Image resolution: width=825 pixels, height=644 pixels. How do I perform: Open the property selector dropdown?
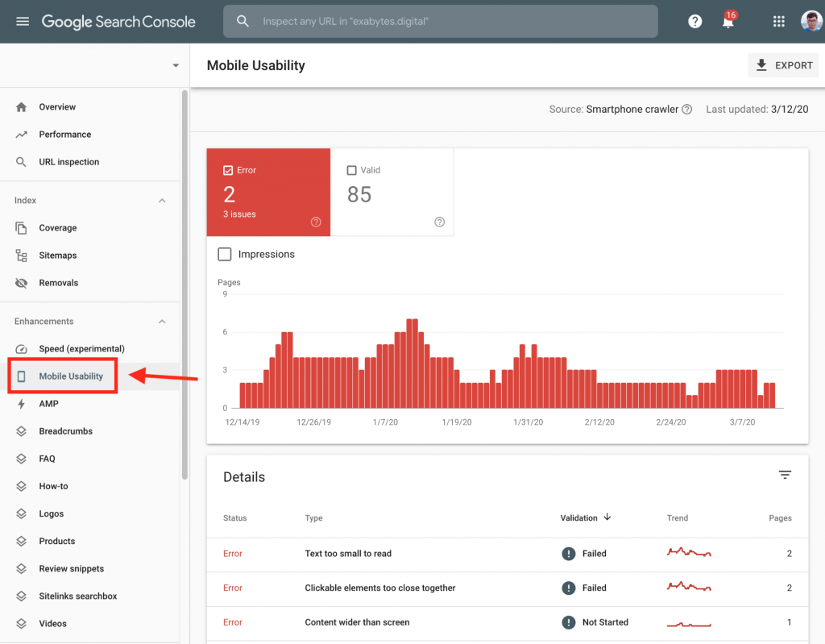[x=176, y=65]
